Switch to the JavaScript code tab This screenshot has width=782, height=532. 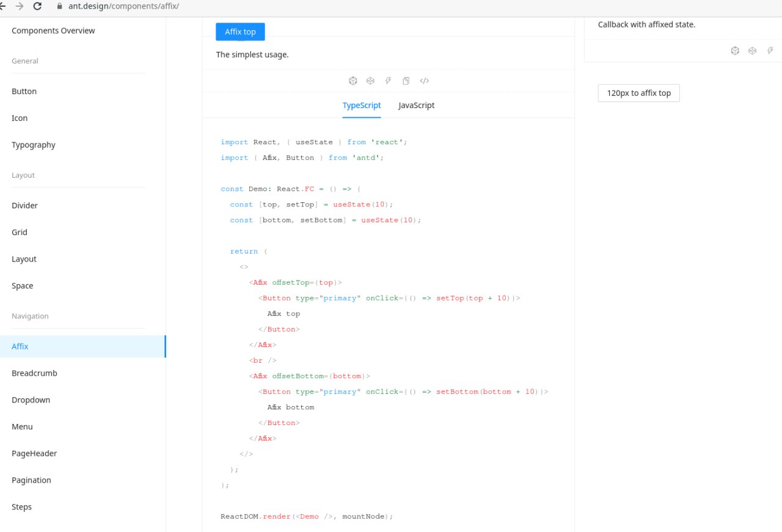[x=417, y=105]
